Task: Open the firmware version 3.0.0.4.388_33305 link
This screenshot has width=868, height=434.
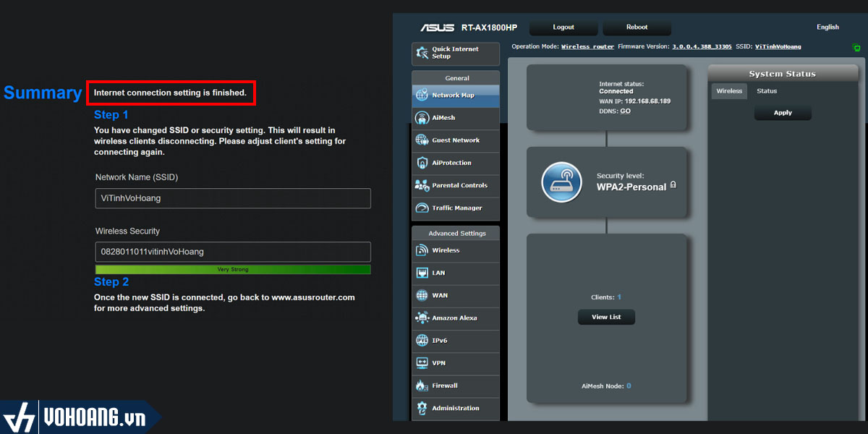Action: point(702,46)
